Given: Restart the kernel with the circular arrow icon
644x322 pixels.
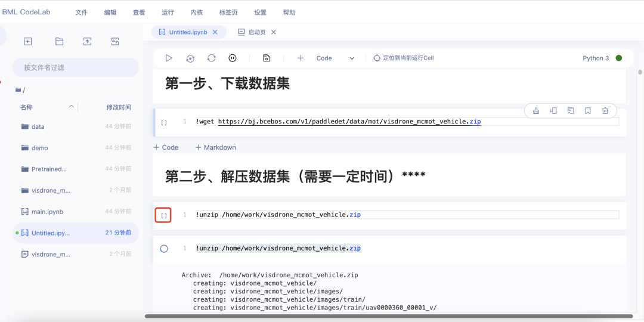Looking at the screenshot, I should tap(212, 58).
